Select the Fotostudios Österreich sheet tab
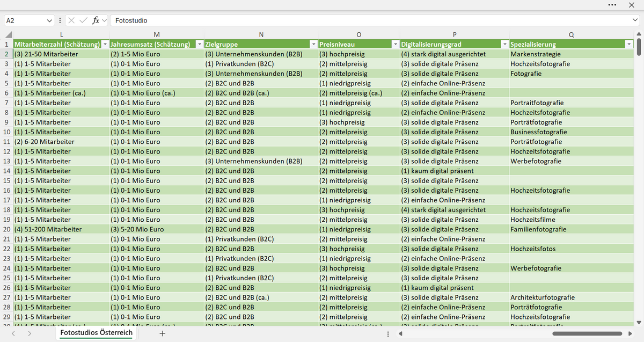The height and width of the screenshot is (342, 644). (97, 333)
